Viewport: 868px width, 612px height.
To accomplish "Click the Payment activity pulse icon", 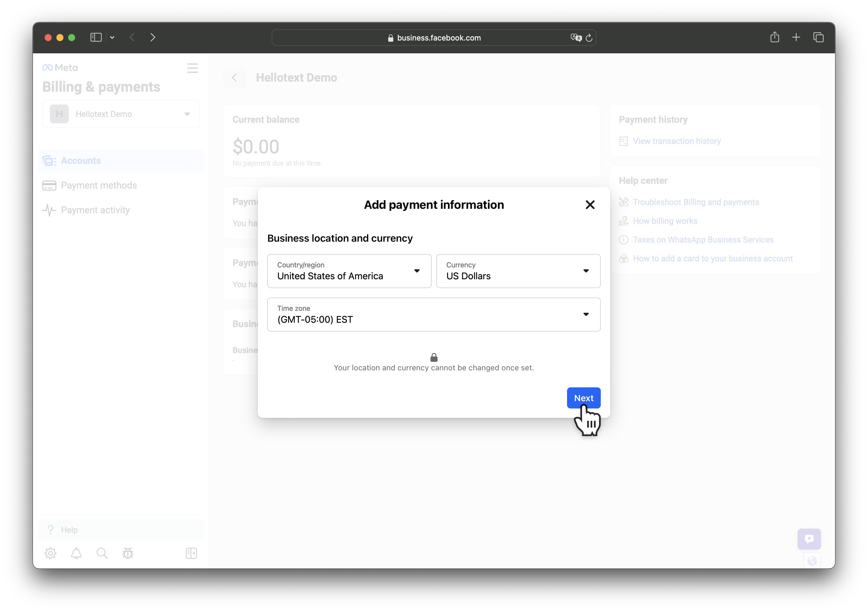I will [x=49, y=210].
